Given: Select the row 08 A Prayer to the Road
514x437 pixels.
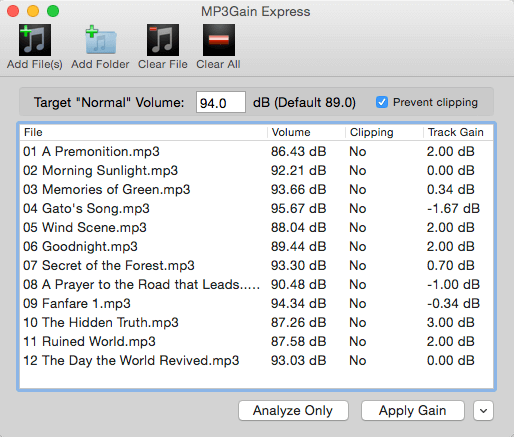Looking at the screenshot, I should (x=256, y=285).
